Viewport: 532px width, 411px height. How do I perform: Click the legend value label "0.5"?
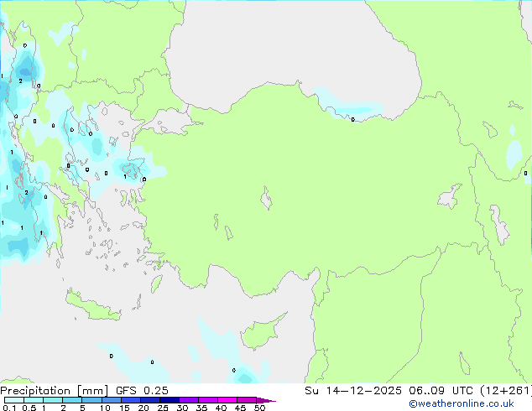[29, 408]
